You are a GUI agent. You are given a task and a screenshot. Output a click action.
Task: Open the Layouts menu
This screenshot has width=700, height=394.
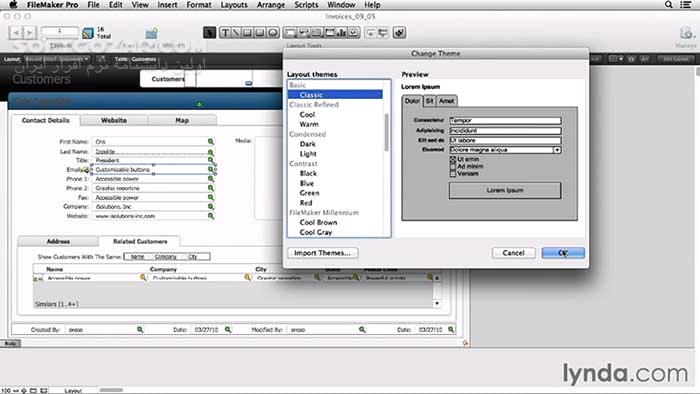(234, 5)
